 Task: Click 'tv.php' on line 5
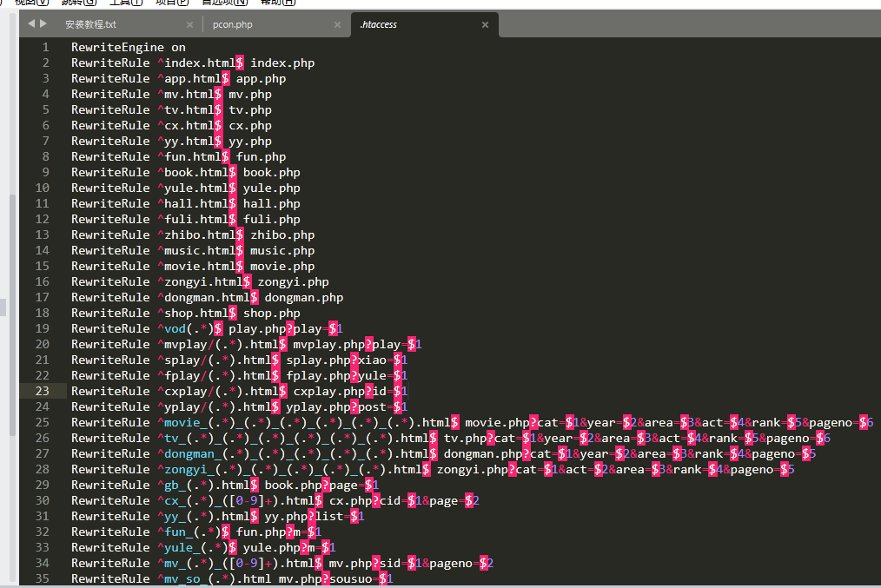250,110
